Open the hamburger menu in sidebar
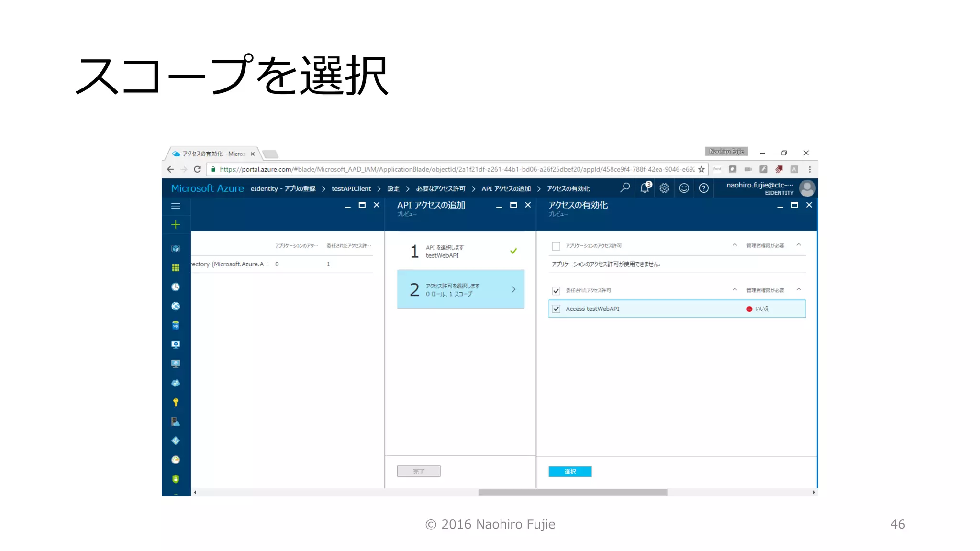The image size is (980, 551). point(176,206)
